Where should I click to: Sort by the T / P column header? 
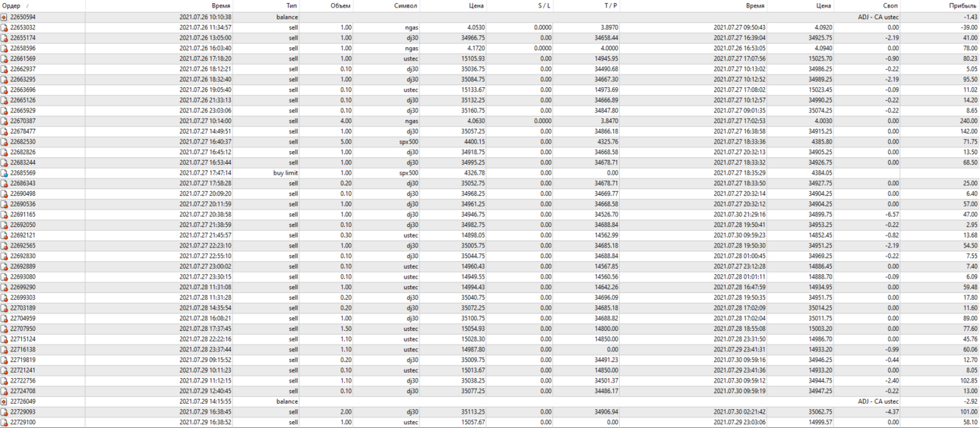[611, 5]
